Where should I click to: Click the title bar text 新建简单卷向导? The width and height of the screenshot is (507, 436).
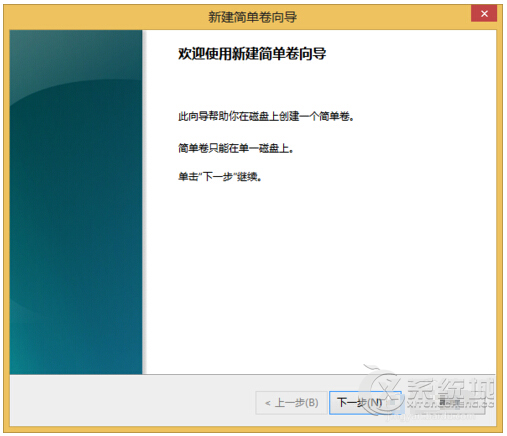[252, 17]
